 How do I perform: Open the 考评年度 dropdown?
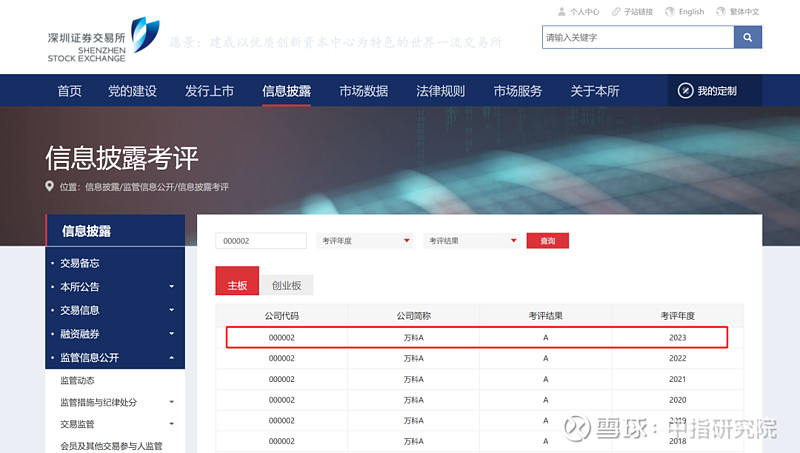[364, 241]
